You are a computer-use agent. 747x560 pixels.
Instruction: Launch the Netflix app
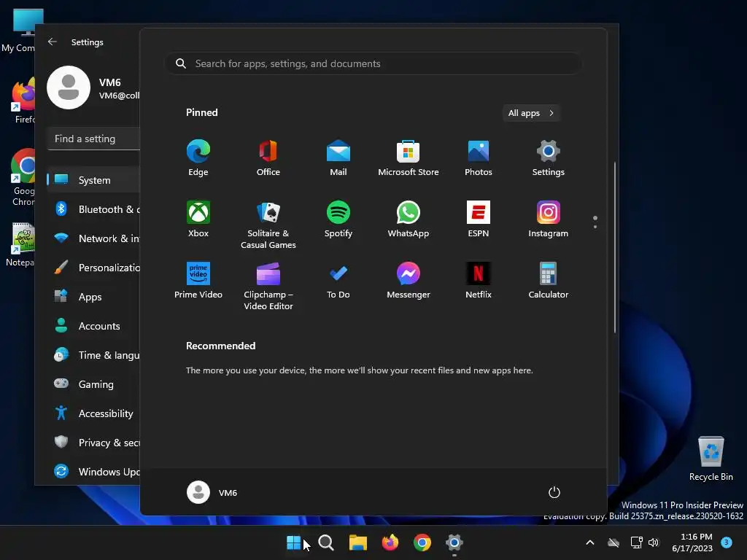(x=479, y=281)
